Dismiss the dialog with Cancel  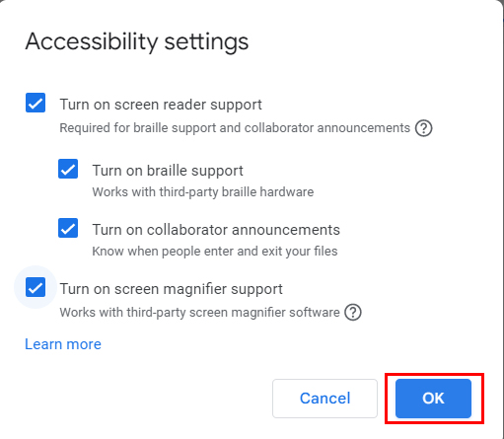pos(324,399)
